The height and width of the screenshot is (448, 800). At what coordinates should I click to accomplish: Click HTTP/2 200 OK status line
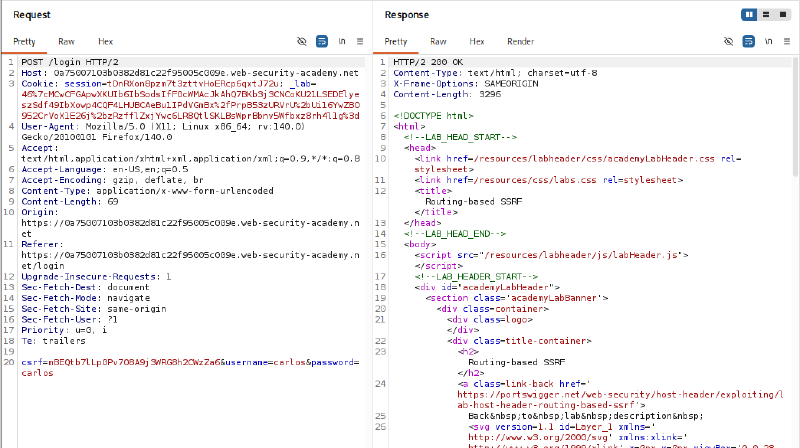pyautogui.click(x=428, y=62)
